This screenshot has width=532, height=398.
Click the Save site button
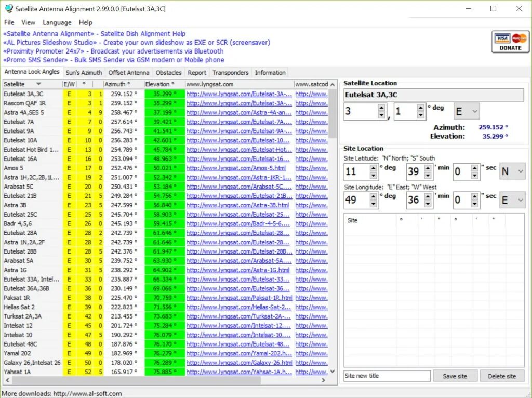[x=455, y=376]
